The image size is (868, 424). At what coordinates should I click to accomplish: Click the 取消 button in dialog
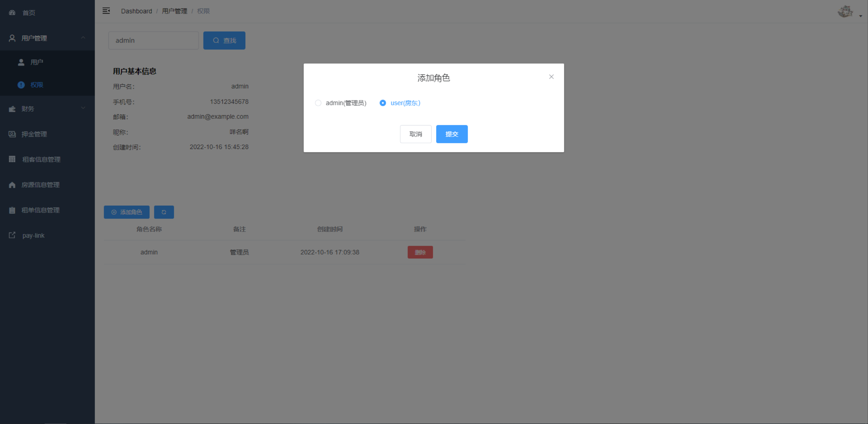point(416,134)
